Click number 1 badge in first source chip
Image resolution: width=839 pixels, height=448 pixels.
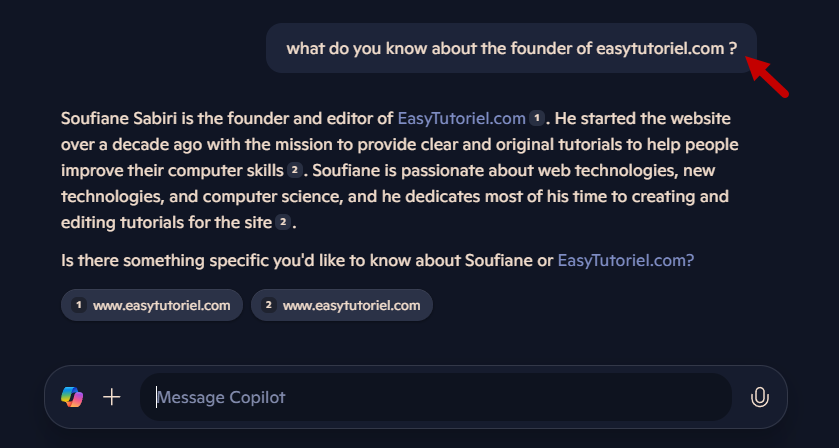(79, 305)
